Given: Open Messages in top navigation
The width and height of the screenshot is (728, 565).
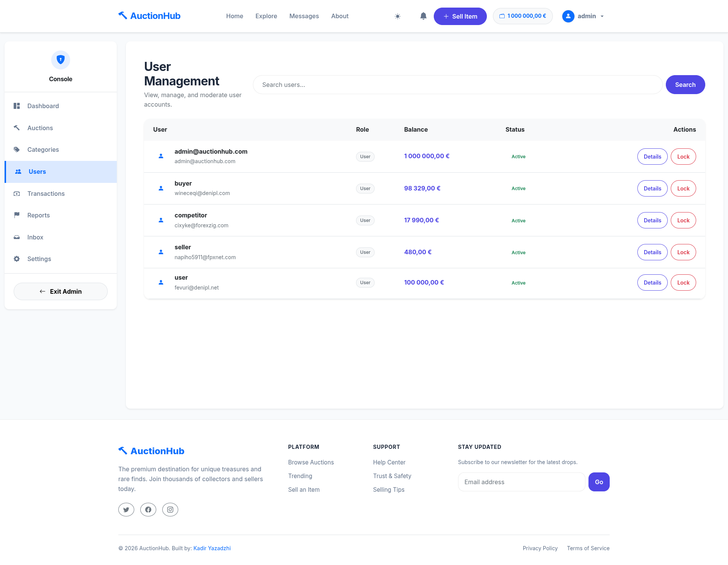Looking at the screenshot, I should click(x=304, y=16).
